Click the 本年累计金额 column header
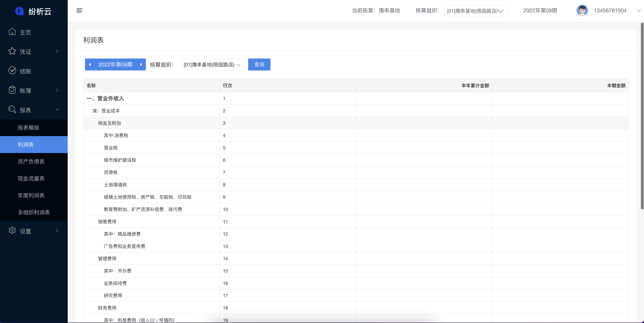 (x=424, y=86)
